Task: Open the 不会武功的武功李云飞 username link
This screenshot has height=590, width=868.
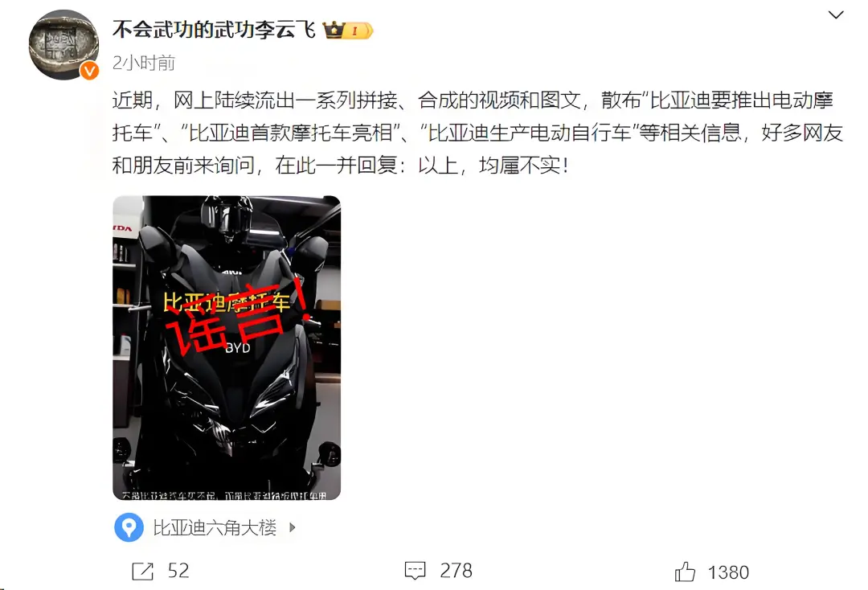Action: (215, 29)
